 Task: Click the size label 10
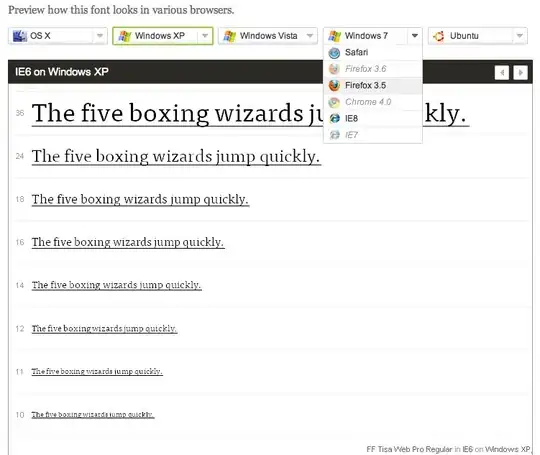point(20,415)
